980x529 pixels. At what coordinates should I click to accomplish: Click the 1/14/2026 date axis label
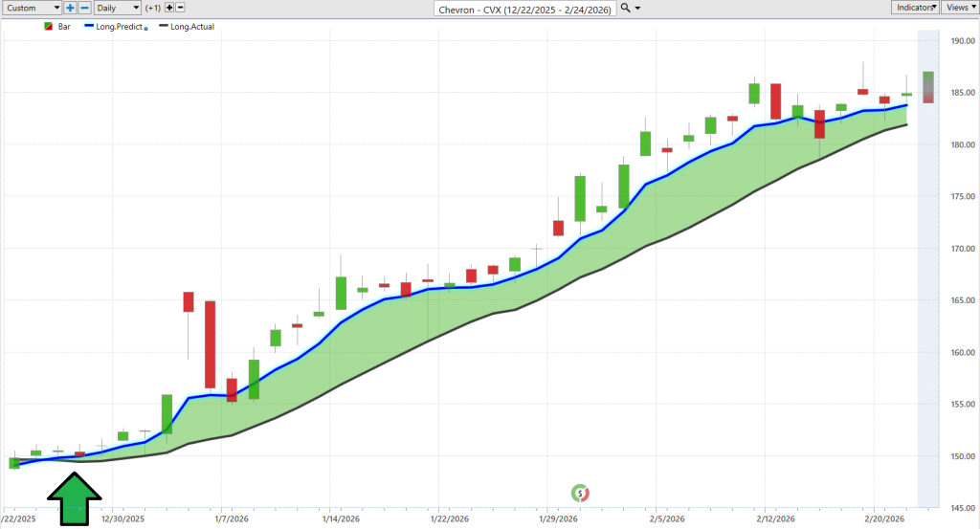(341, 519)
